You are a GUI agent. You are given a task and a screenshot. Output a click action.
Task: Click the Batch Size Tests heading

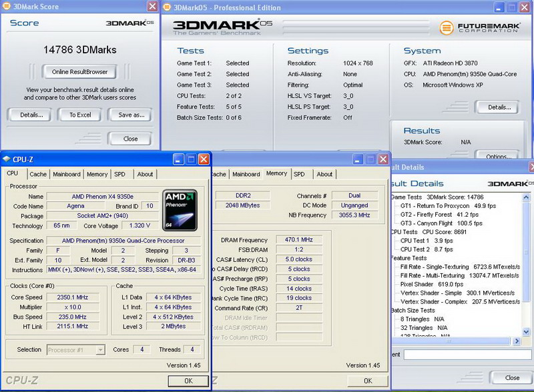(413, 311)
